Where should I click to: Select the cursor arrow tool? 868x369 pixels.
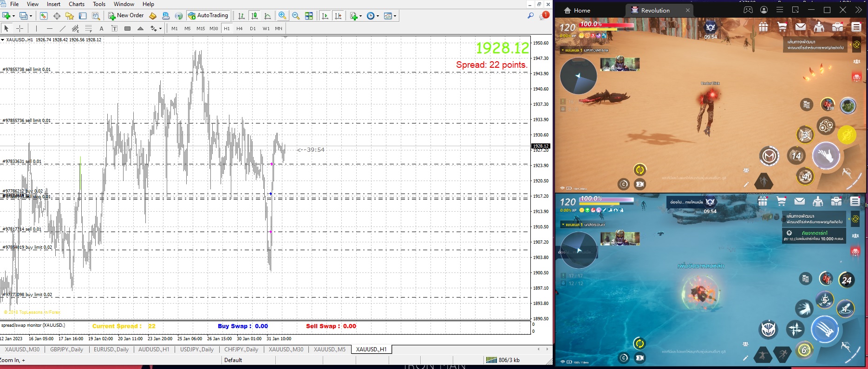pos(7,28)
